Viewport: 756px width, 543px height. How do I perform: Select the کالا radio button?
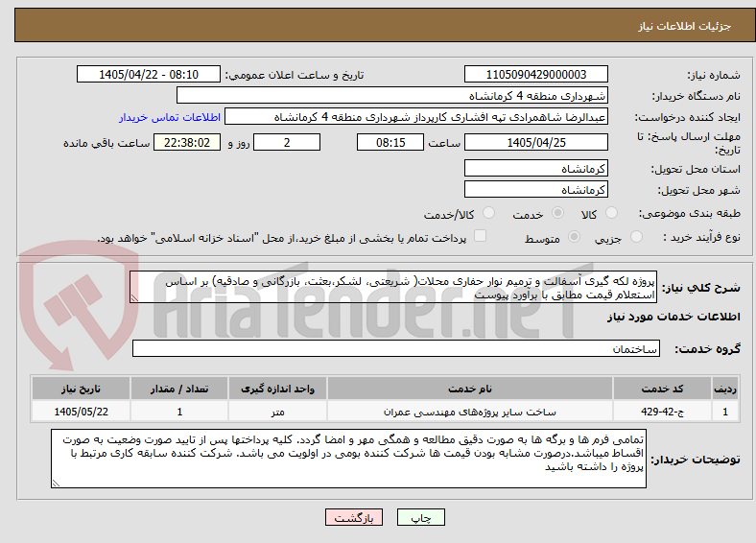point(611,213)
